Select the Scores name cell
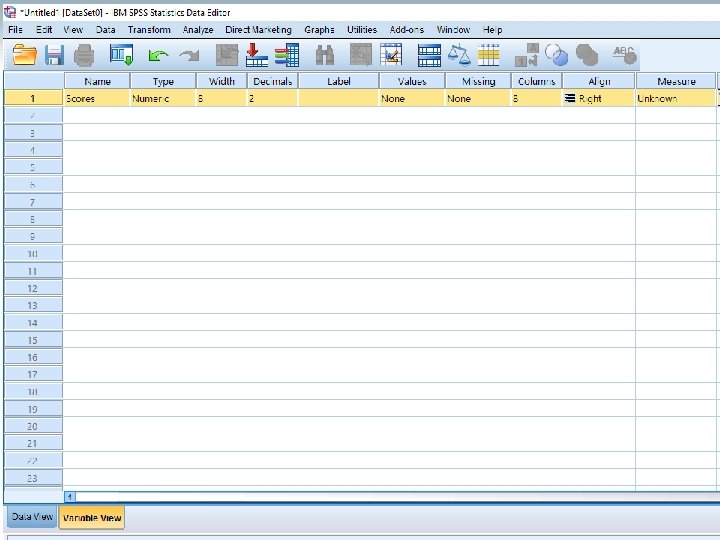The width and height of the screenshot is (720, 540). 97,98
